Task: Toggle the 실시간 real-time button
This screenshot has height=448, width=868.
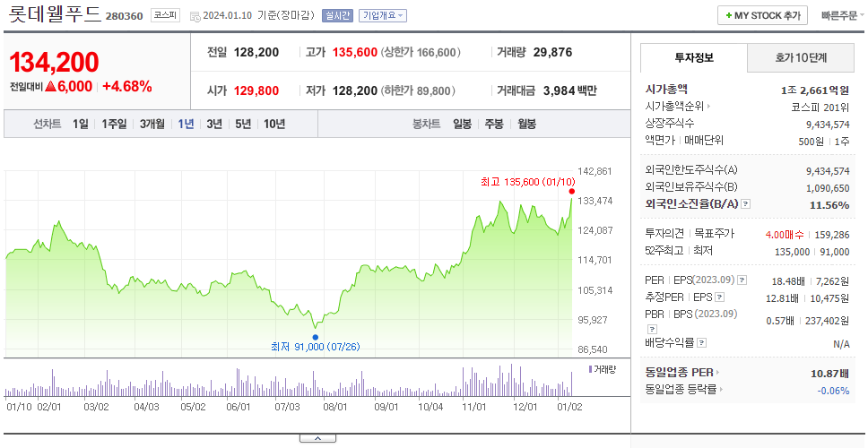Action: tap(337, 15)
